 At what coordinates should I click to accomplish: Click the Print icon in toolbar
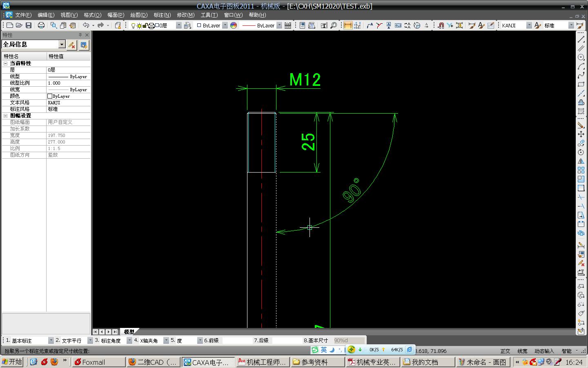tap(41, 25)
